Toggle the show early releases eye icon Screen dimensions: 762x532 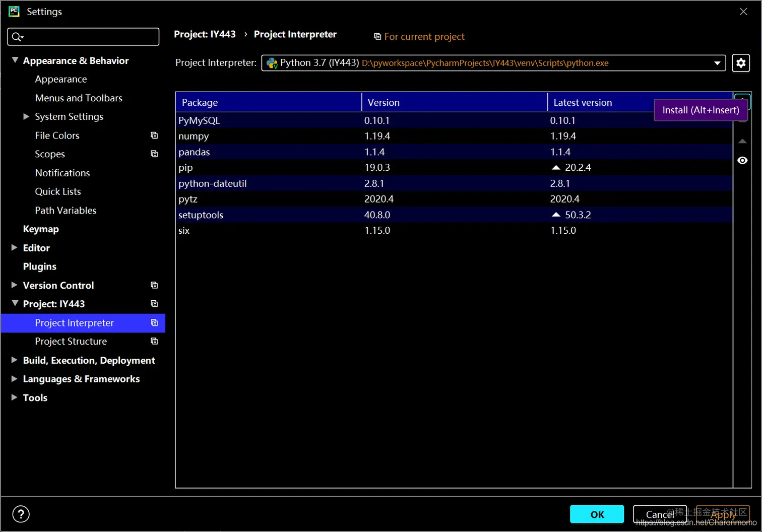(742, 160)
